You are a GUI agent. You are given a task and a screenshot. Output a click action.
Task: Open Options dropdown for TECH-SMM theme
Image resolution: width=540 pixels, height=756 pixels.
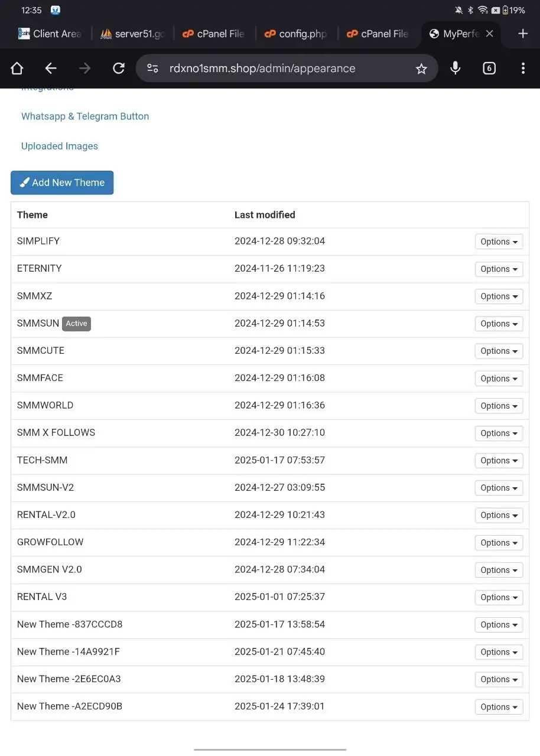[x=499, y=461]
